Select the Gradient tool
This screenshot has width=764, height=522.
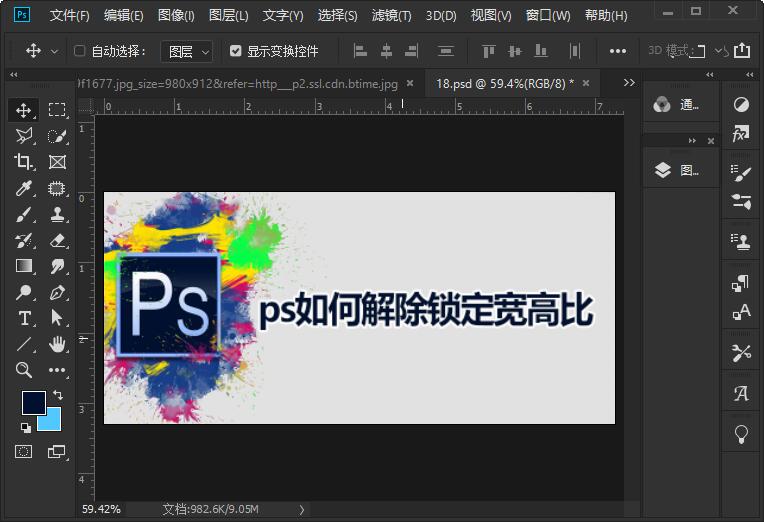coord(23,266)
